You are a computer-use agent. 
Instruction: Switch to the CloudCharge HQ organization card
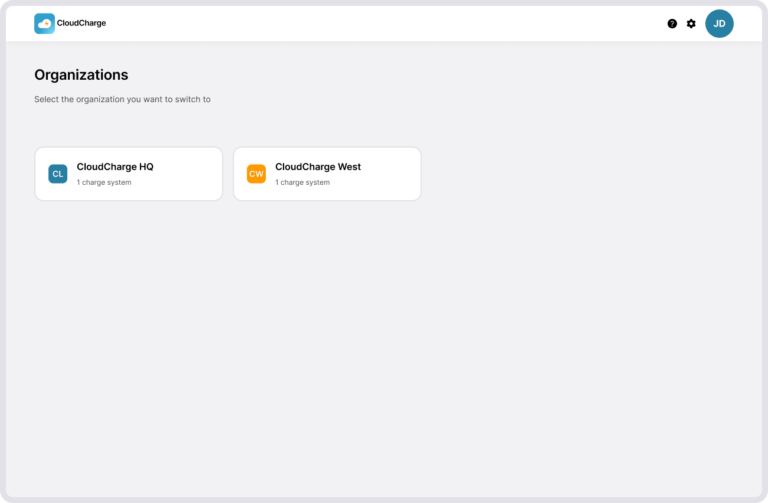129,174
